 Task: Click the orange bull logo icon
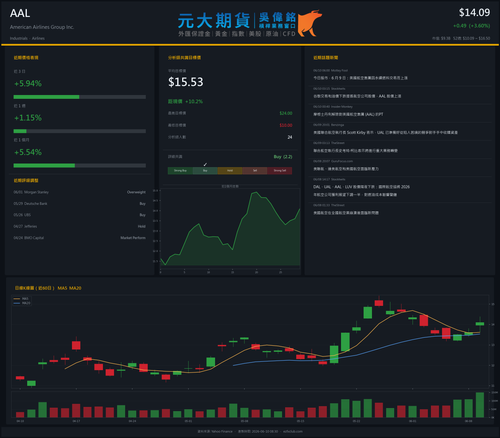310,23
